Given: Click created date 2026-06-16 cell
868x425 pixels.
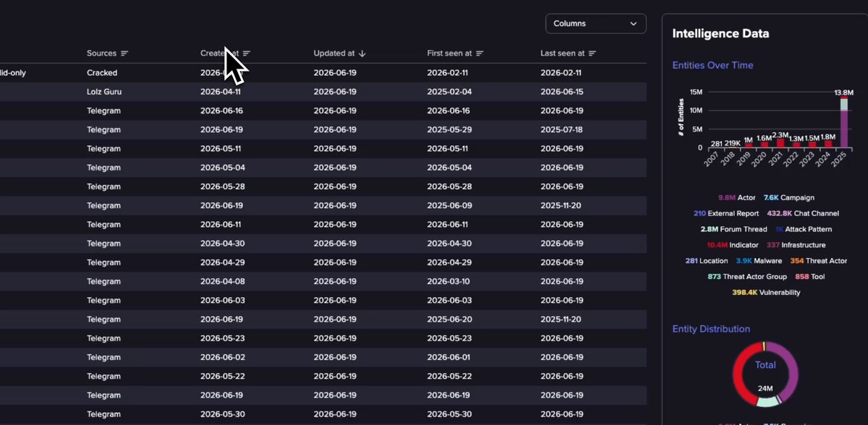Looking at the screenshot, I should pyautogui.click(x=221, y=111).
